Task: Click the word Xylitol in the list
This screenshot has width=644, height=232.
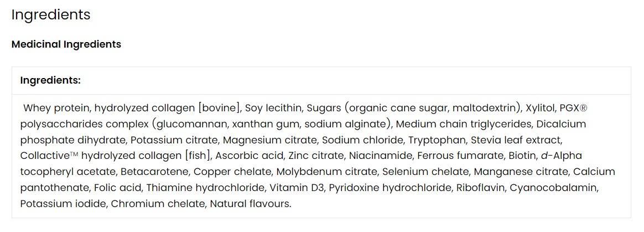Action: [541, 108]
